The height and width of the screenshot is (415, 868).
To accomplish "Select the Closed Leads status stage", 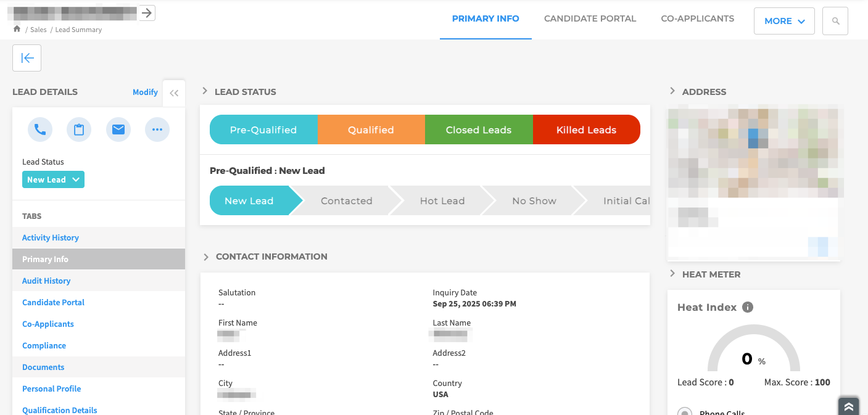I will click(479, 129).
